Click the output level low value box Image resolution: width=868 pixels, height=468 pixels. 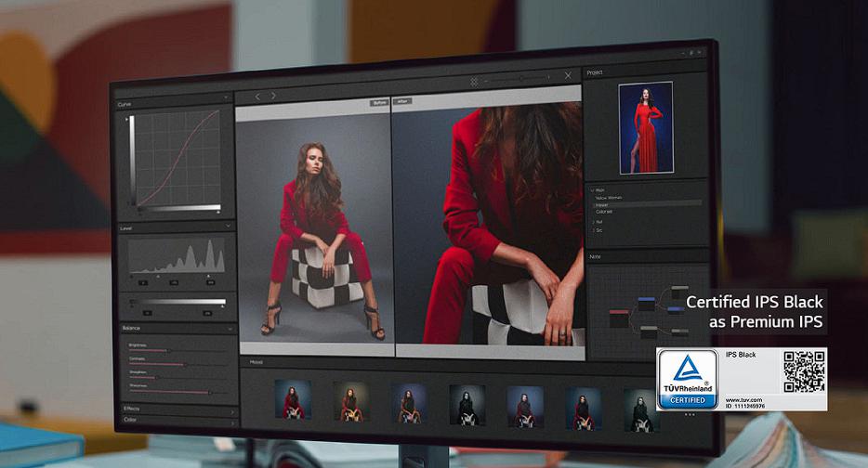tap(147, 313)
